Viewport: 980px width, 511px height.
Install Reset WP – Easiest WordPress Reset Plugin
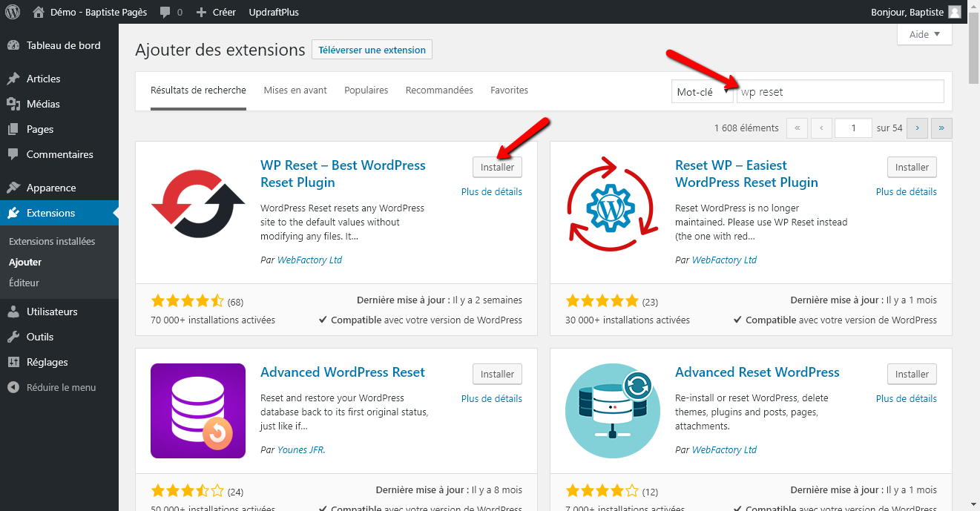click(912, 168)
